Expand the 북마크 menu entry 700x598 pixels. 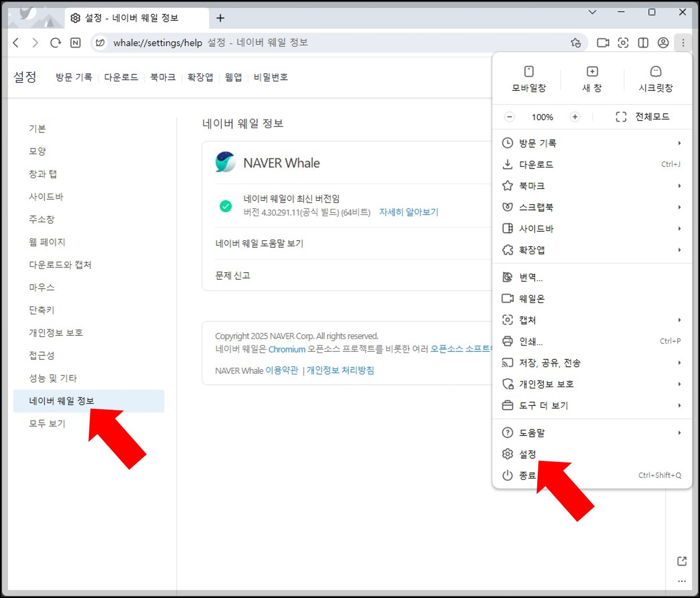click(592, 186)
